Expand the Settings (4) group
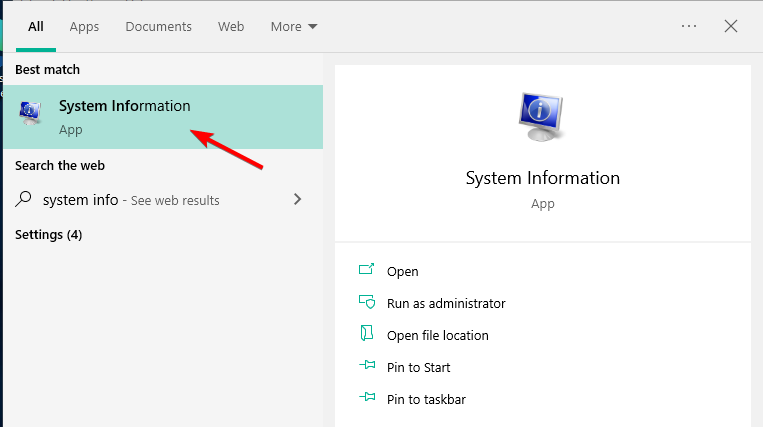This screenshot has width=763, height=427. pos(49,235)
